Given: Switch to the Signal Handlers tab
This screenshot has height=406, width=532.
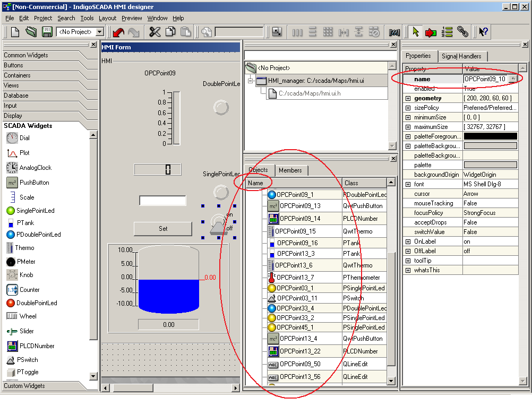Looking at the screenshot, I should point(461,56).
